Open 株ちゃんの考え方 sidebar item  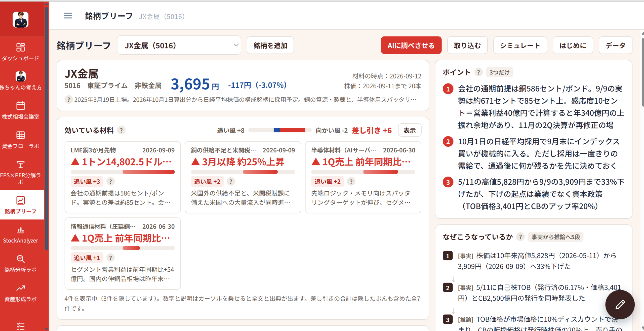coord(21,81)
